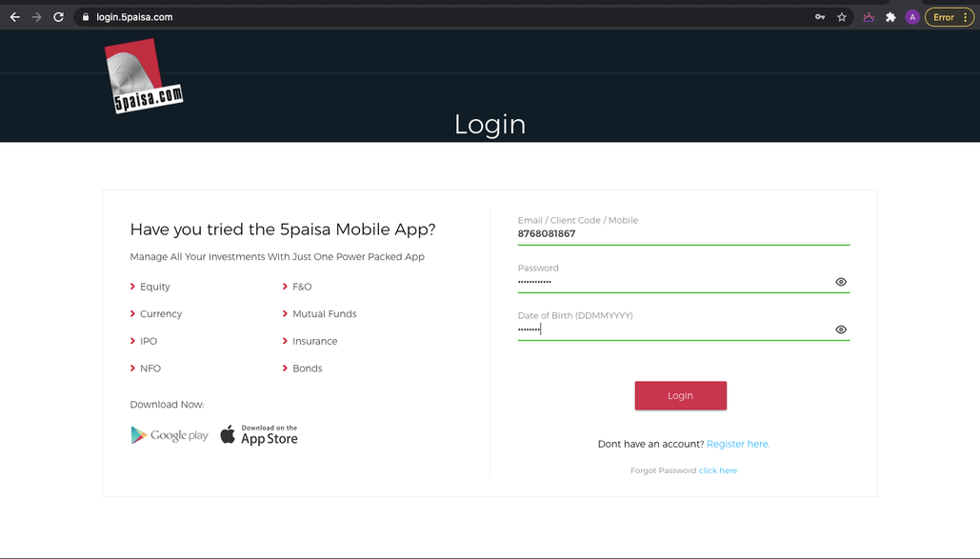Click the 'Dont have an account?' text
Viewport: 980px width, 559px height.
650,444
